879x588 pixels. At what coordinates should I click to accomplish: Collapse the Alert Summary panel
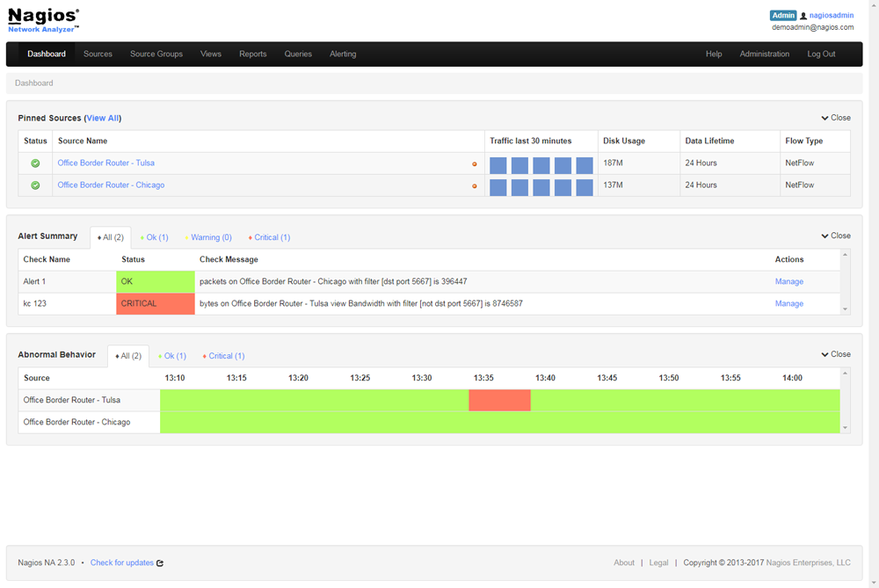click(835, 236)
